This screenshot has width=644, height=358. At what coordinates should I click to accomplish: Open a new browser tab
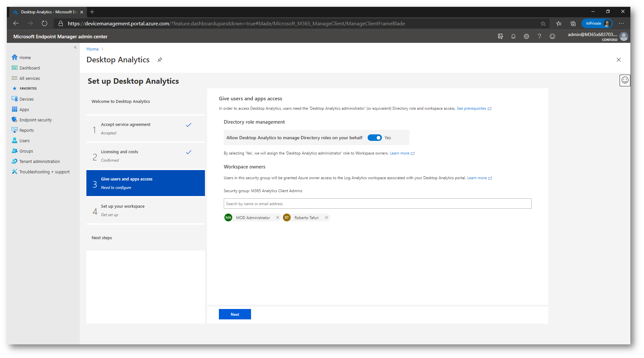click(x=92, y=12)
